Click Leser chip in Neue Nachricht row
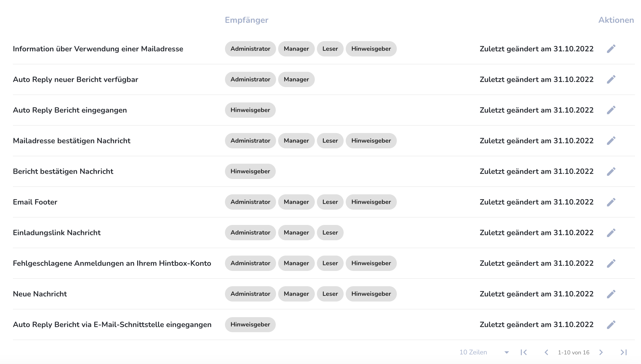The height and width of the screenshot is (364, 641). click(x=330, y=294)
